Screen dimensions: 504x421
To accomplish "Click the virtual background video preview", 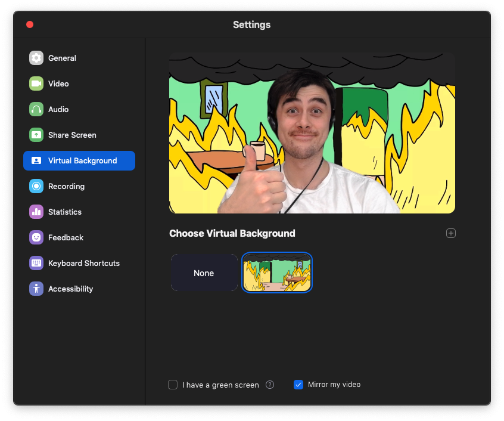I will (x=312, y=133).
